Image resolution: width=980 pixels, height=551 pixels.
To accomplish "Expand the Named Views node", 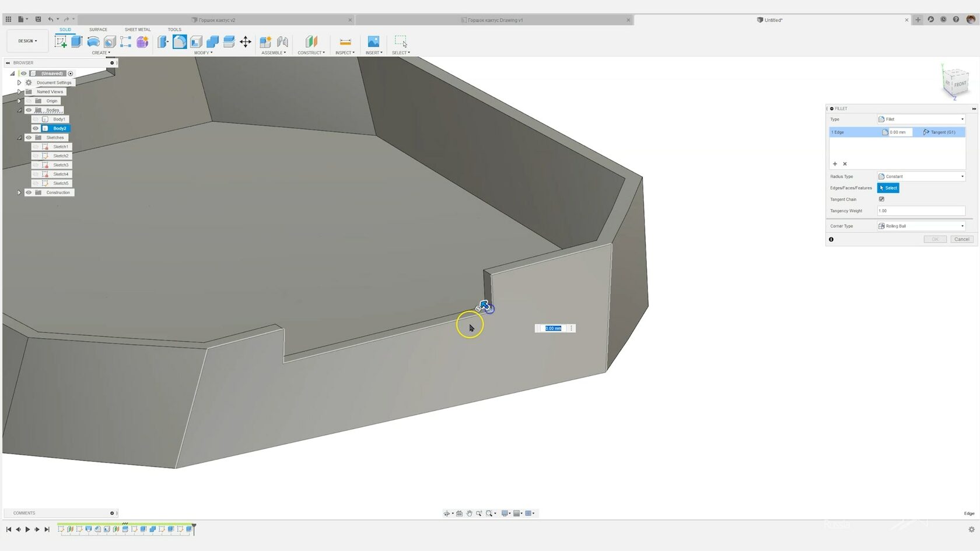I will [19, 92].
